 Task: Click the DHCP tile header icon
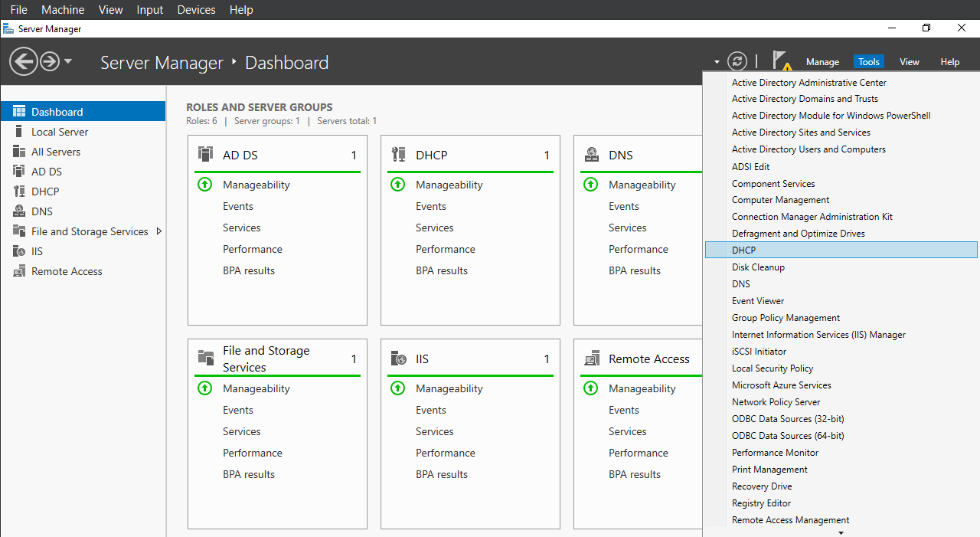click(x=398, y=155)
